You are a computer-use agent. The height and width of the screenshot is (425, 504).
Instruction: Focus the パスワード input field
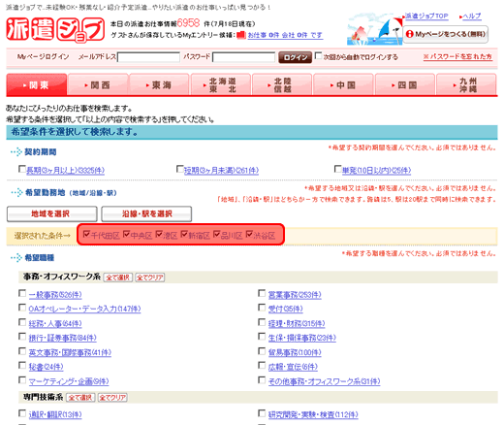click(243, 57)
